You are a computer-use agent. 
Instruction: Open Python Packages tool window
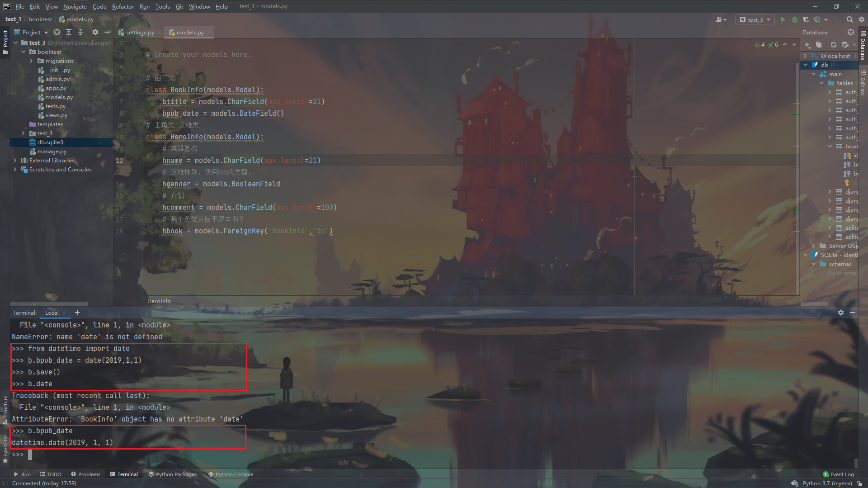[x=173, y=474]
